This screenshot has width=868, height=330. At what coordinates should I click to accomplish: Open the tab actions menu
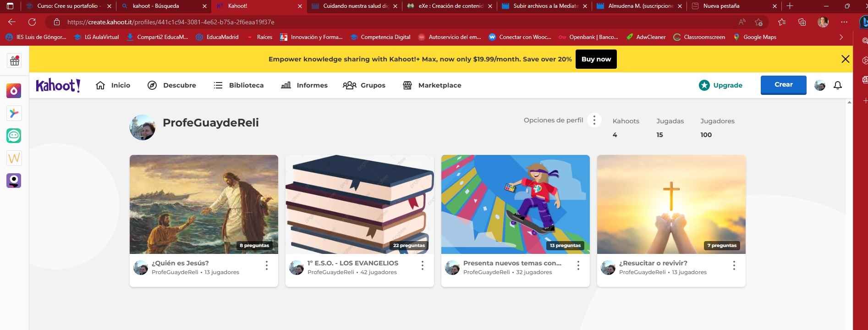pyautogui.click(x=10, y=6)
